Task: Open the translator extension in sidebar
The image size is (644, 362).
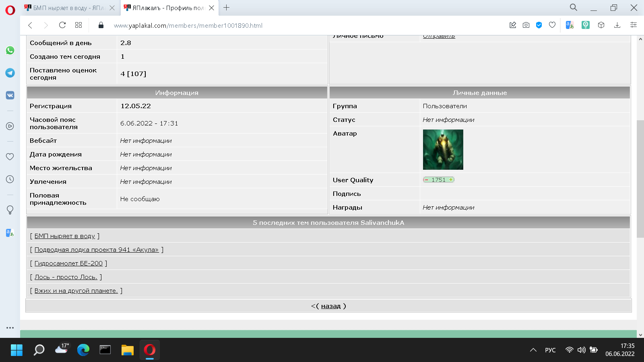Action: click(x=10, y=233)
